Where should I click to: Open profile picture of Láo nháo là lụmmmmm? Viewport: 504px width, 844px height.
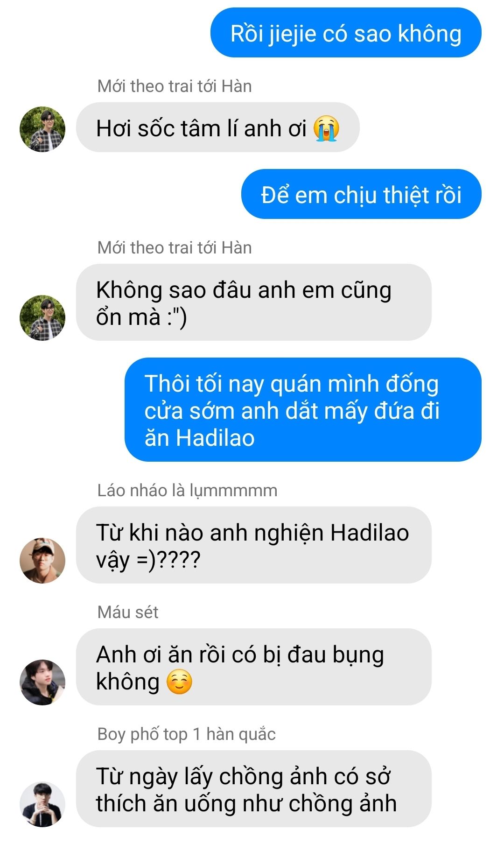(x=42, y=560)
